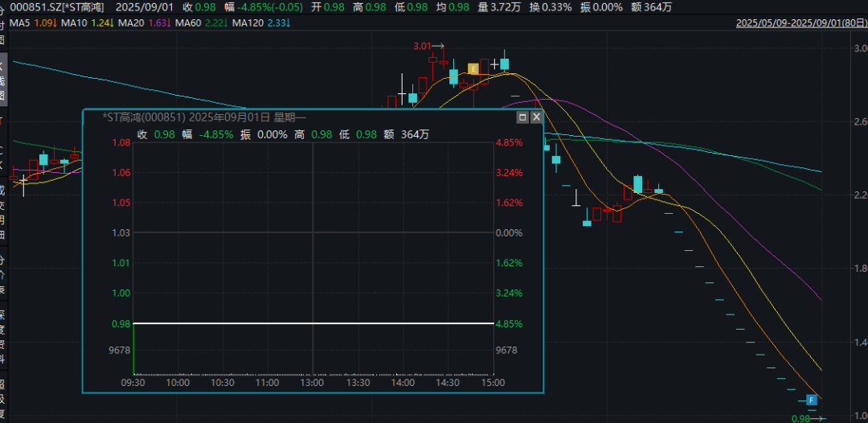868x423 pixels.
Task: Click the 4.85% red percentage axis label
Action: point(509,142)
